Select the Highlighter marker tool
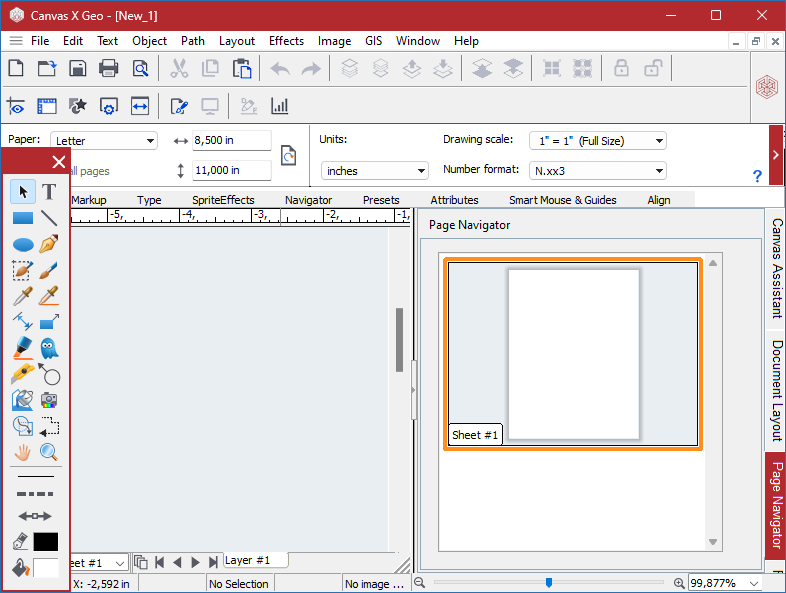Image resolution: width=786 pixels, height=593 pixels. click(23, 348)
